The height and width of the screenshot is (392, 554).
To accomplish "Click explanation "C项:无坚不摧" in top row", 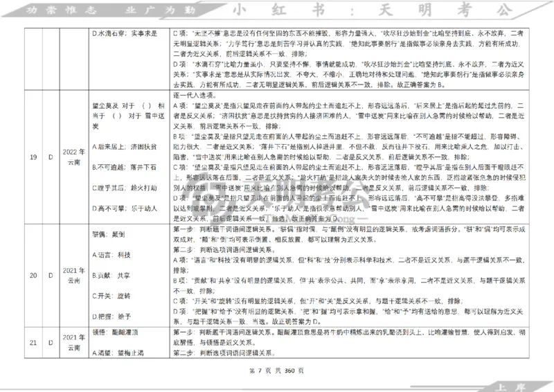I will [349, 44].
